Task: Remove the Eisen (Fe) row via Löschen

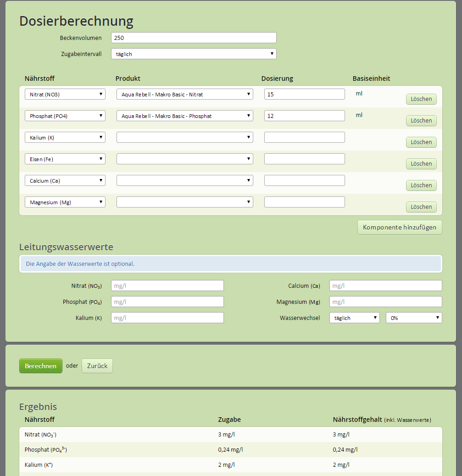Action: click(421, 164)
